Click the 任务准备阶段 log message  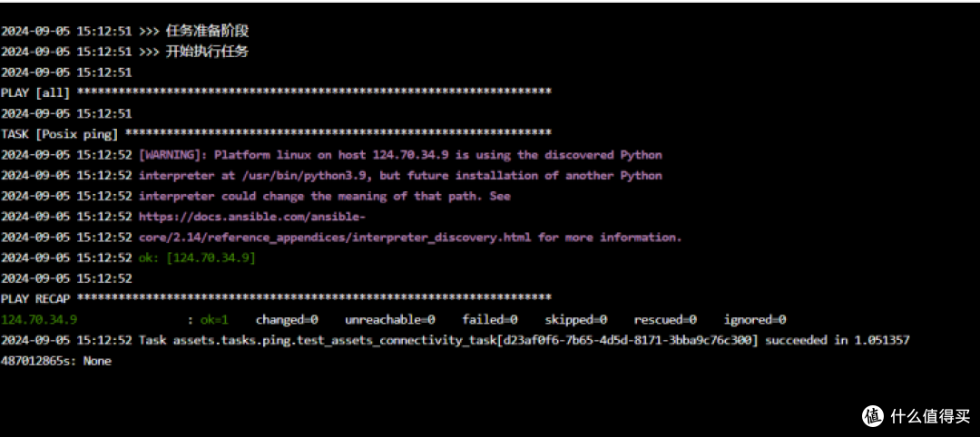(208, 31)
